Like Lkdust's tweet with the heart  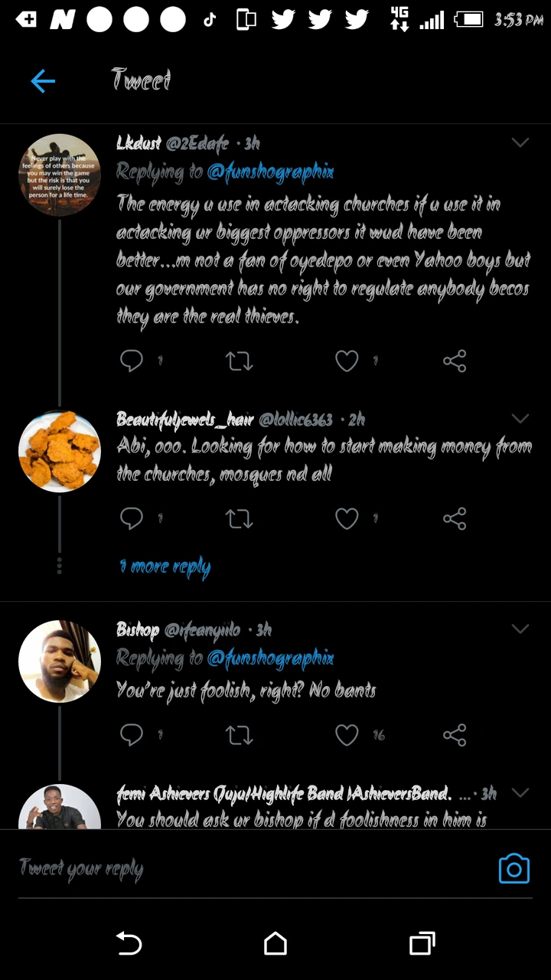(347, 361)
